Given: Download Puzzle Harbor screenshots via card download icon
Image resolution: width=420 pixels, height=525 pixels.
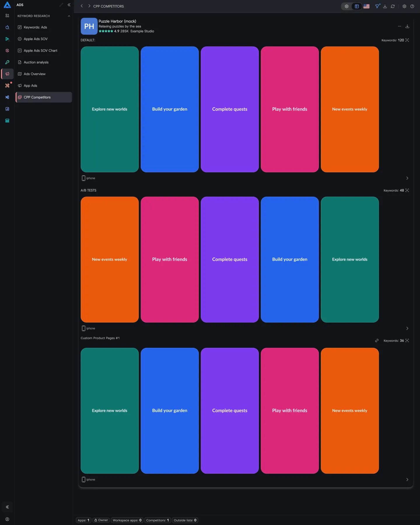Looking at the screenshot, I should (407, 26).
